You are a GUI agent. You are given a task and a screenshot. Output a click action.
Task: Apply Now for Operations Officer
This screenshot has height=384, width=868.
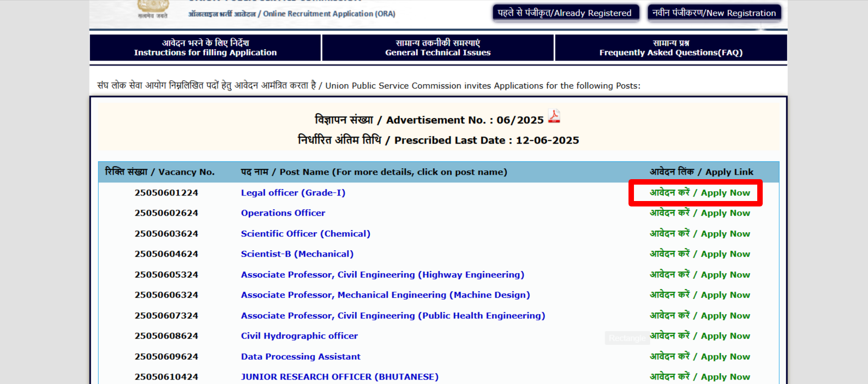(x=699, y=213)
